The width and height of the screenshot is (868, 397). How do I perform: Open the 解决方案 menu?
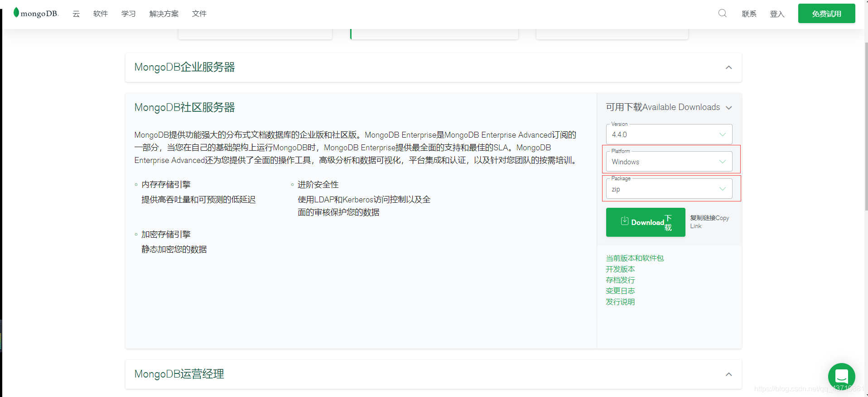tap(164, 14)
